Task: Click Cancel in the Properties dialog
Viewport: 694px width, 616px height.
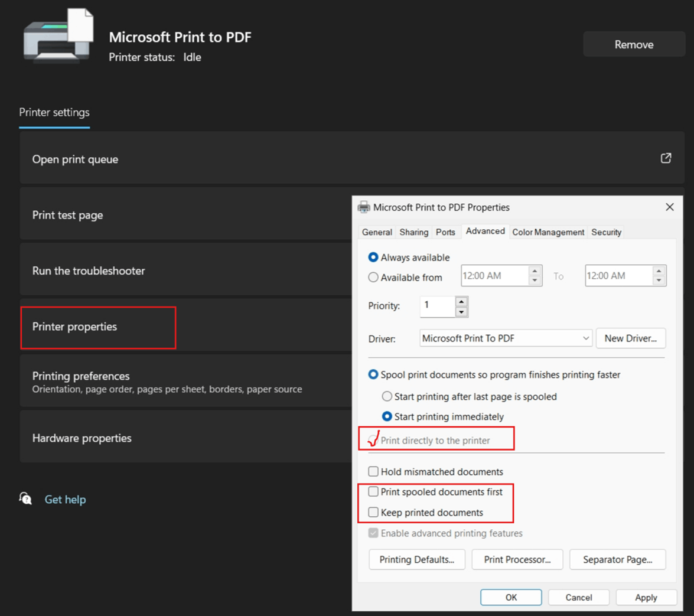Action: [578, 597]
